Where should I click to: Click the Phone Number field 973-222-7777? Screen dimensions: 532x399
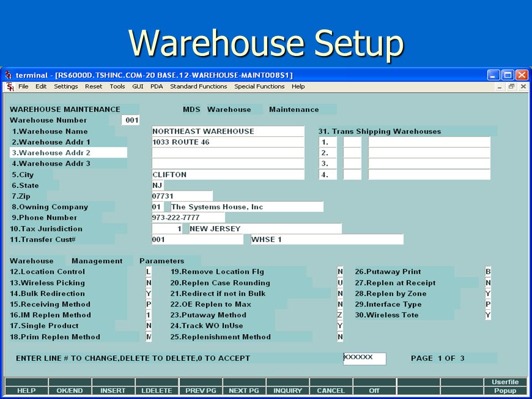[188, 217]
